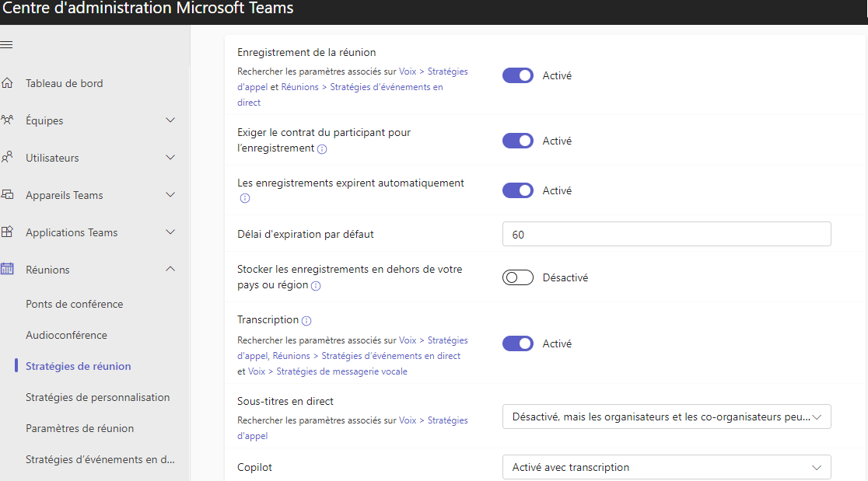
Task: Click the Délai d'expiration par défaut field
Action: click(667, 234)
